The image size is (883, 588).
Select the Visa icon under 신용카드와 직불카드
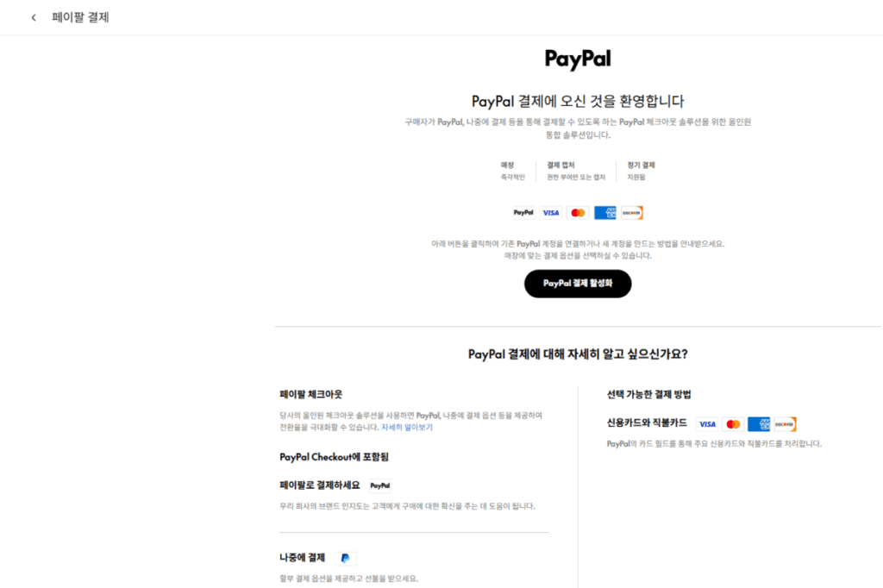click(707, 423)
